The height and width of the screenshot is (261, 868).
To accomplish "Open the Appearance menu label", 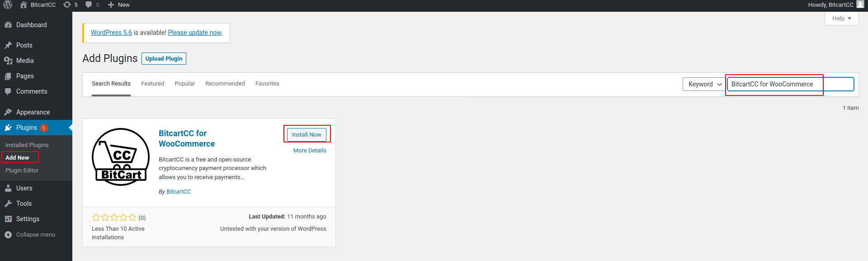I will pos(33,112).
